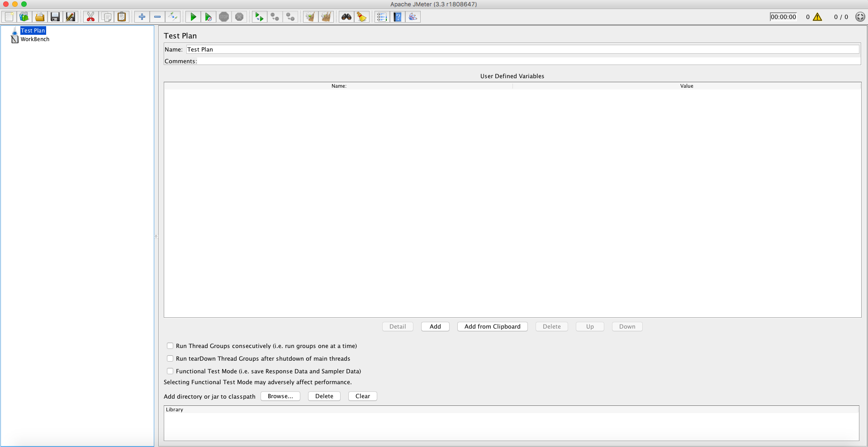Click the warning triangle error indicator
868x447 pixels.
pyautogui.click(x=817, y=17)
